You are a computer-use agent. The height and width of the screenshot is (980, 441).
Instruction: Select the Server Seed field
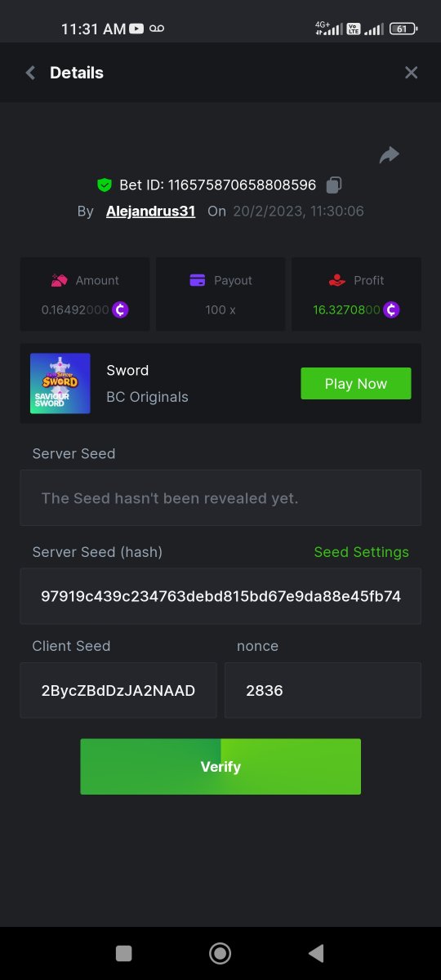220,497
